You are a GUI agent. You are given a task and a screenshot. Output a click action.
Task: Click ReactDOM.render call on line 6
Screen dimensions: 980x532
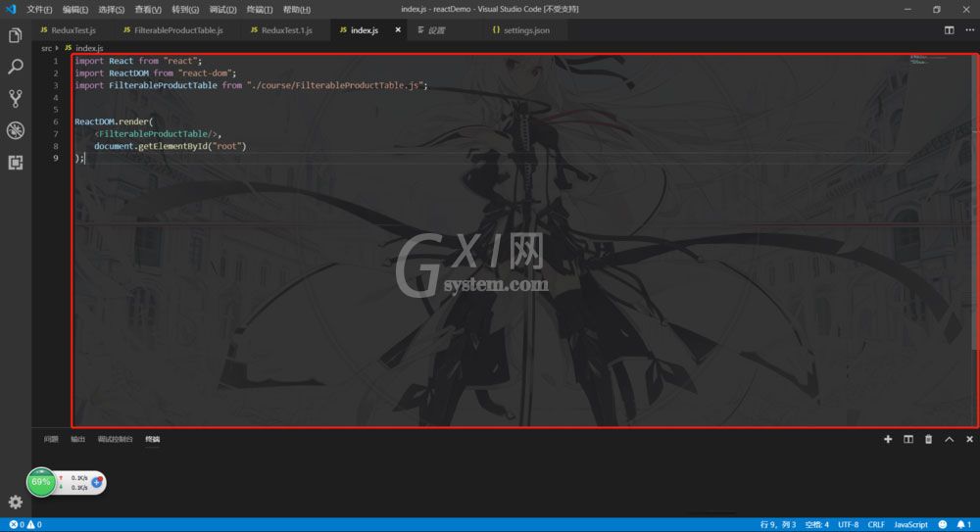[112, 121]
